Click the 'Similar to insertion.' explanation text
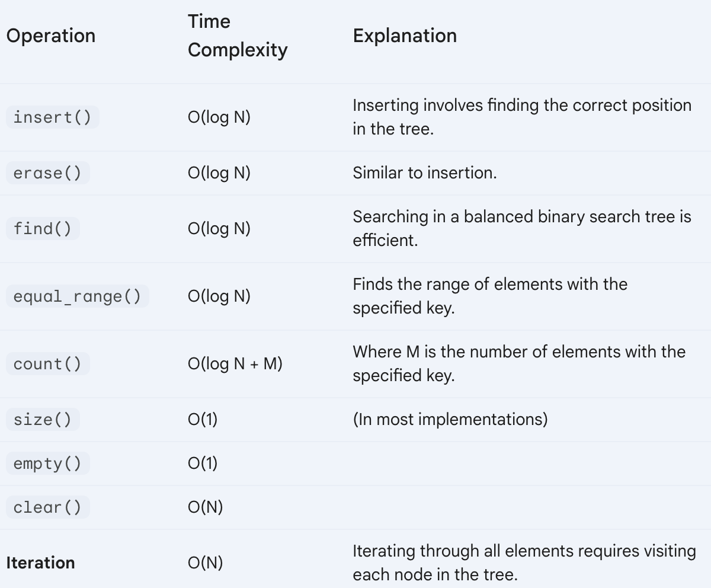The width and height of the screenshot is (711, 588). [x=425, y=172]
